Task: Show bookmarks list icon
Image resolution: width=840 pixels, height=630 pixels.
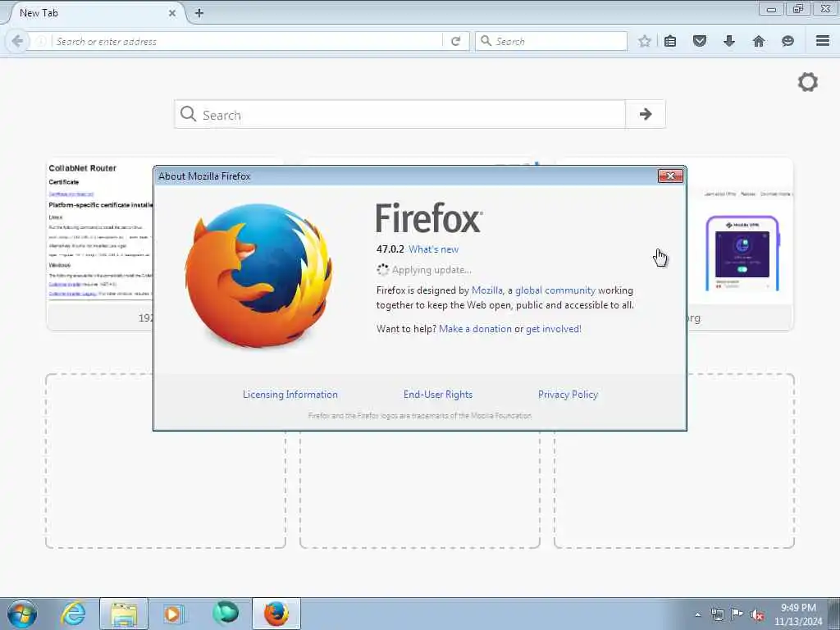Action: click(670, 41)
